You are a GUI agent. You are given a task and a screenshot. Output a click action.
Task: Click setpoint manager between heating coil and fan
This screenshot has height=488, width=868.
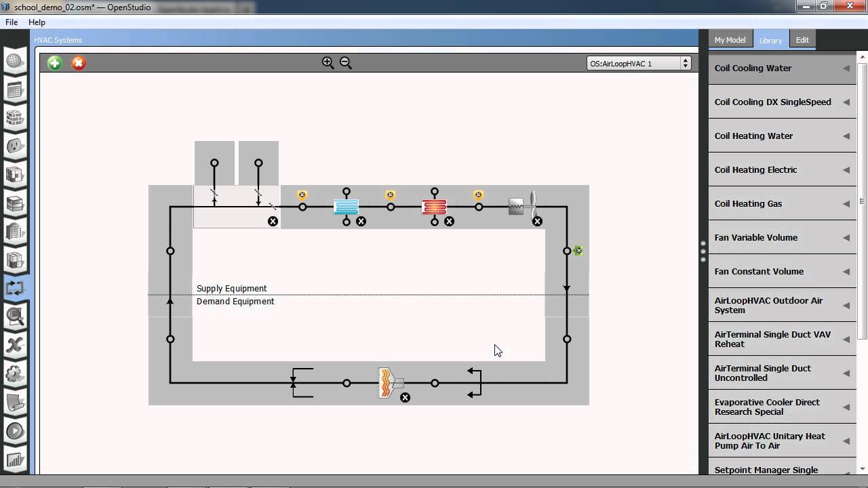(x=479, y=195)
